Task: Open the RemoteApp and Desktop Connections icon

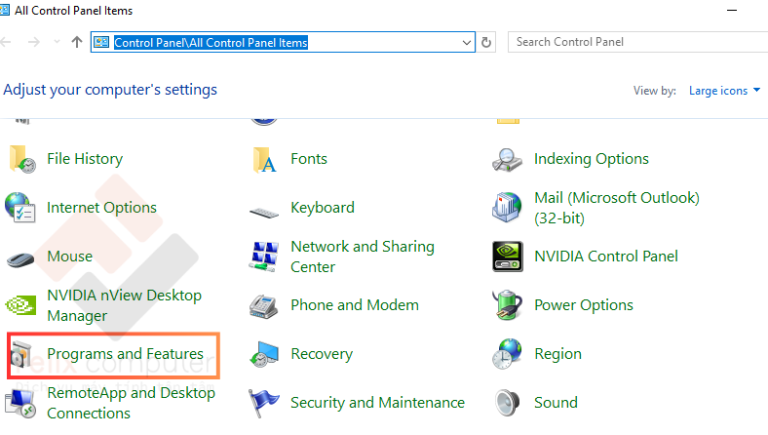Action: coord(21,403)
